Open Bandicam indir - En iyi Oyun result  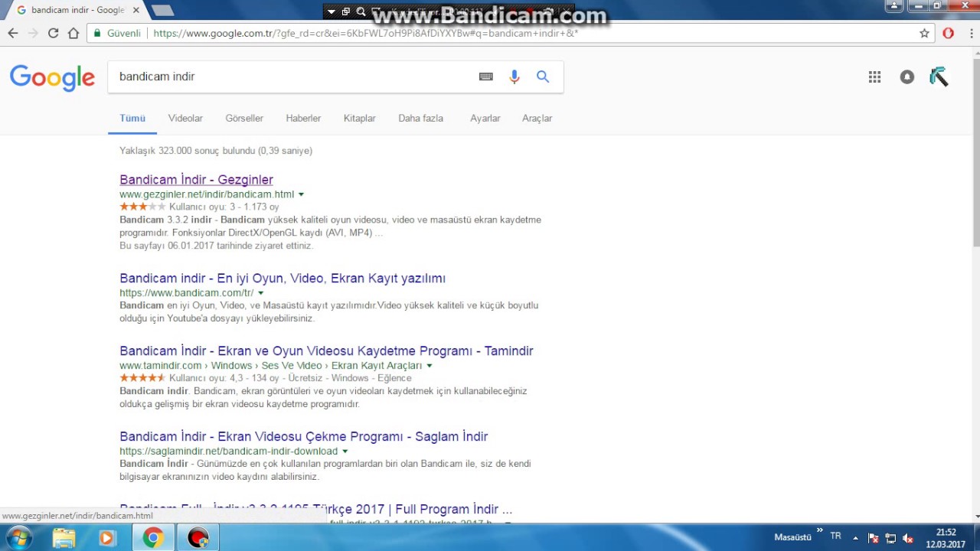tap(283, 279)
